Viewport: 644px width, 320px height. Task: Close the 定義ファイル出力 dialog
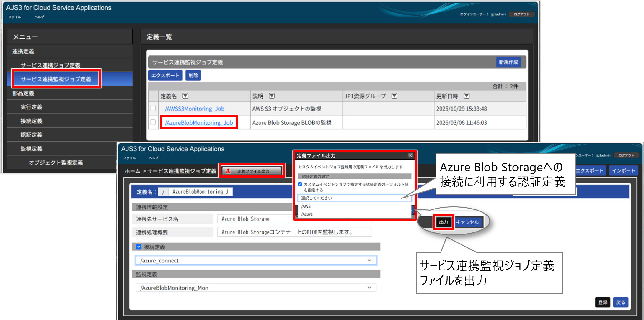[x=410, y=155]
